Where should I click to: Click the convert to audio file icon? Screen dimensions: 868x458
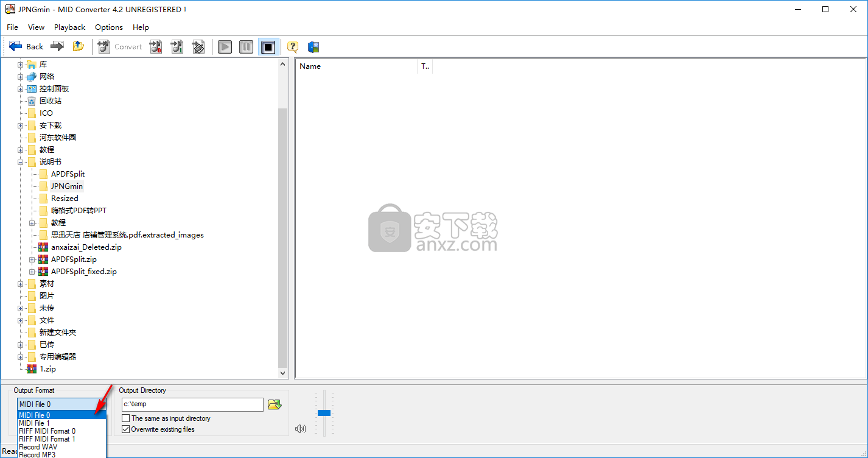tap(198, 47)
